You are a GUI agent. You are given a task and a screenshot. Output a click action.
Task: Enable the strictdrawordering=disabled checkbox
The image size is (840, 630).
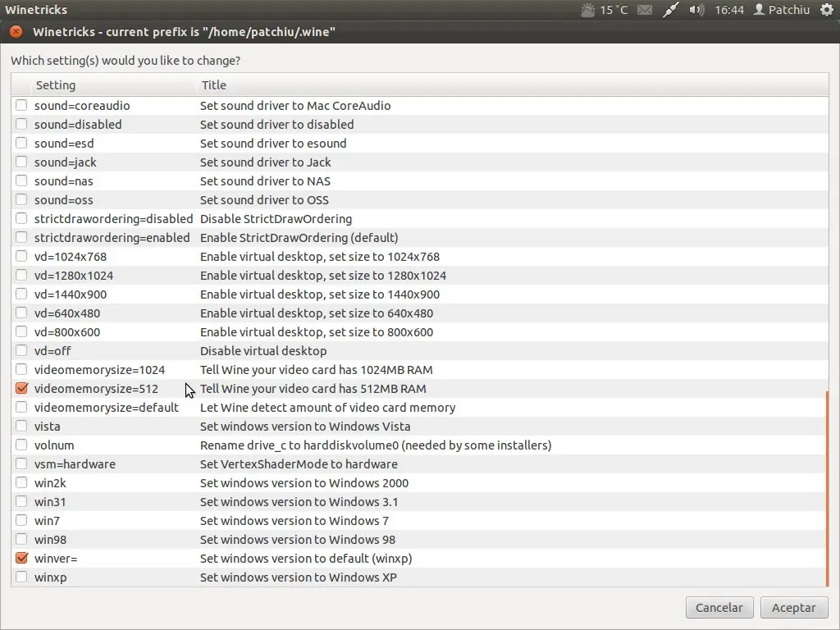(x=21, y=218)
